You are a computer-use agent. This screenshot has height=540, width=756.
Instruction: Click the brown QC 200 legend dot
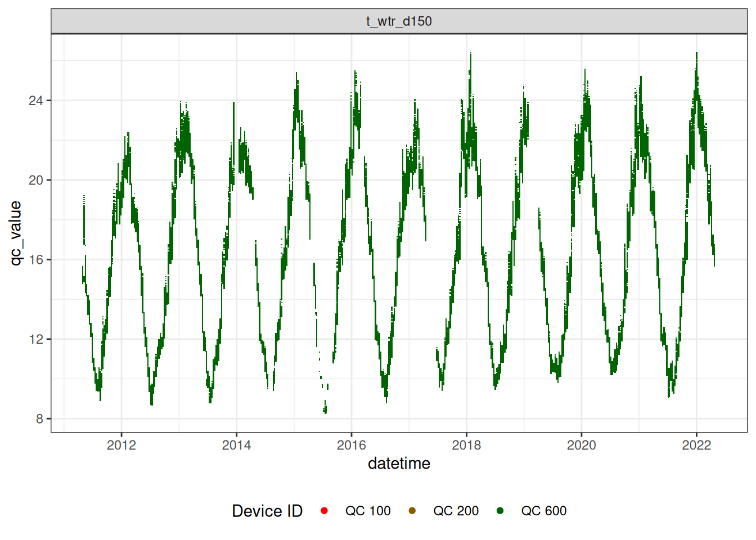point(412,511)
